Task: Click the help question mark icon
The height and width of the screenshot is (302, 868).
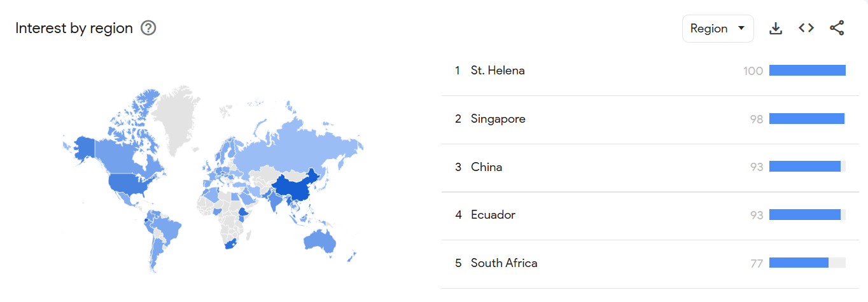Action: 148,28
